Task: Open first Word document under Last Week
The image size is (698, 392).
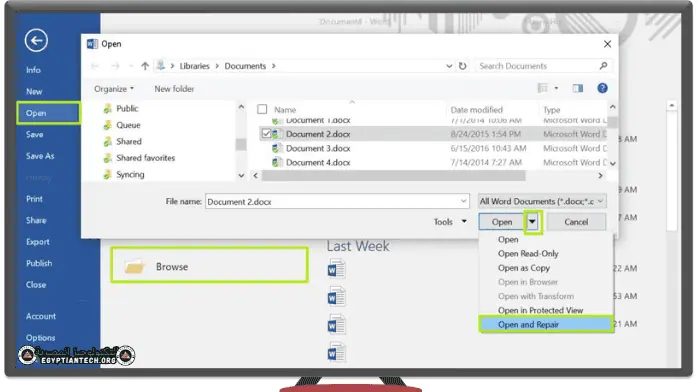Action: (x=337, y=268)
